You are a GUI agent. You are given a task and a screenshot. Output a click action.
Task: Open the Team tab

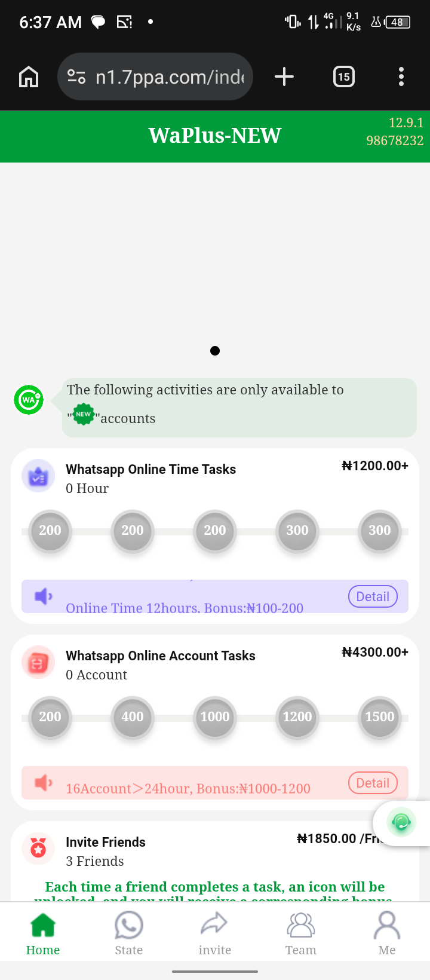coord(301,934)
